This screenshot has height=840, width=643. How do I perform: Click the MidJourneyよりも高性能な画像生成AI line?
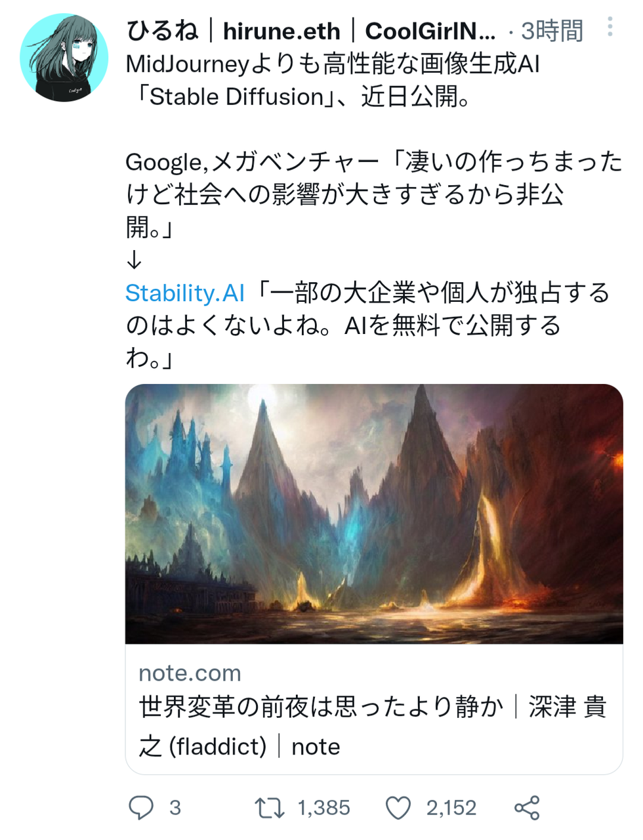click(x=333, y=64)
